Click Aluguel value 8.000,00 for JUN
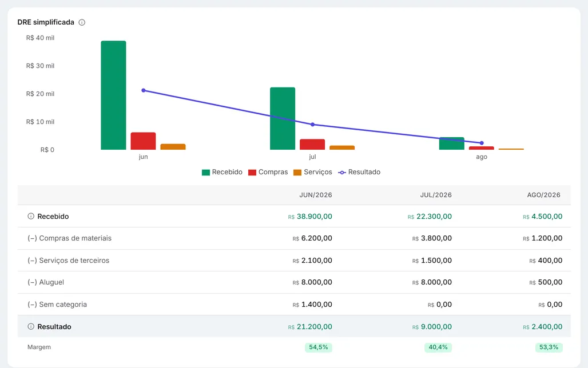The width and height of the screenshot is (588, 368). pos(312,282)
